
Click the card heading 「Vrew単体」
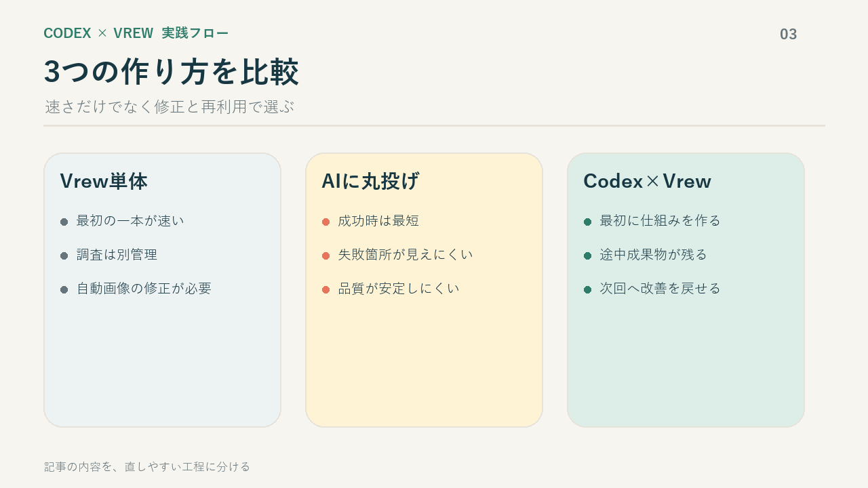104,181
